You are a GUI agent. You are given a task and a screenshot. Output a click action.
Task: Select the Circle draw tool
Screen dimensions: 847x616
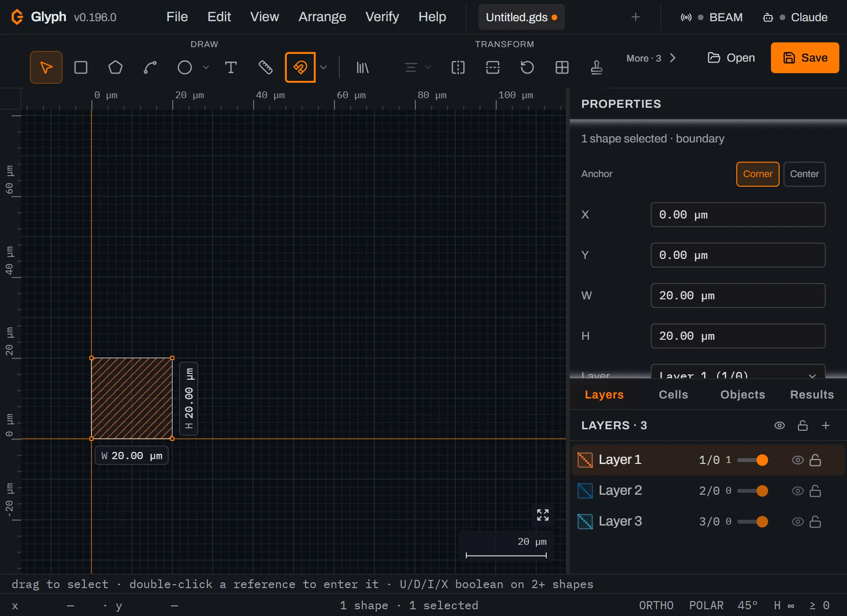(x=185, y=67)
